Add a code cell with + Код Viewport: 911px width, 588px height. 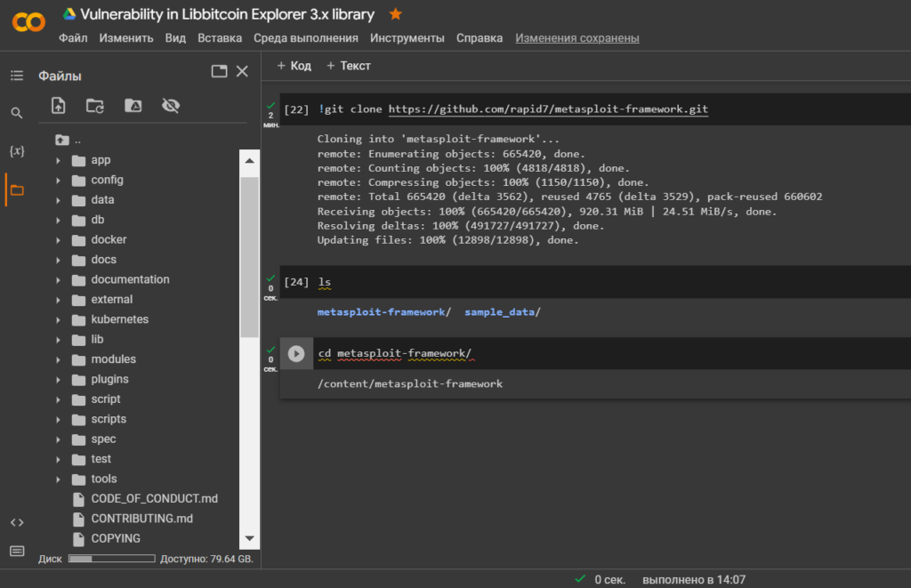pyautogui.click(x=294, y=66)
